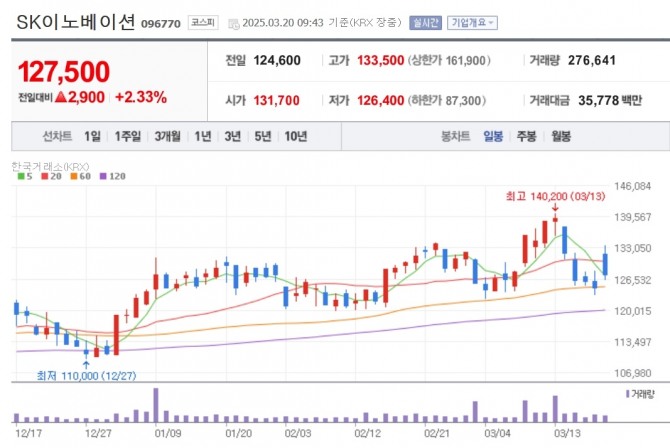670x448 pixels.
Task: Click the 상한가 161,900 upper limit text
Action: tap(449, 61)
